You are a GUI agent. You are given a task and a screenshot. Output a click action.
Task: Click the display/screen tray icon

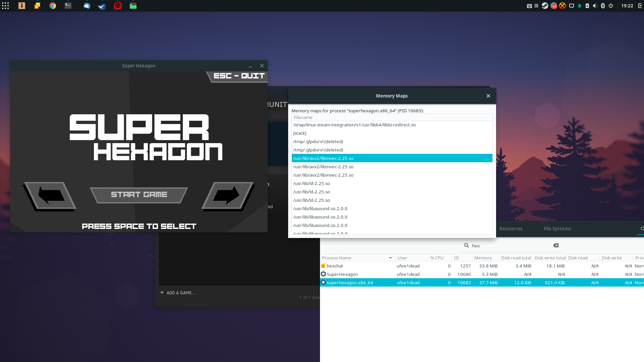coord(572,6)
